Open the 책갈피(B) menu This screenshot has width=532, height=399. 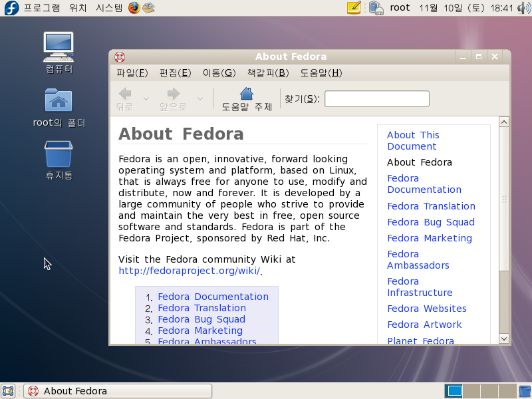(x=268, y=73)
